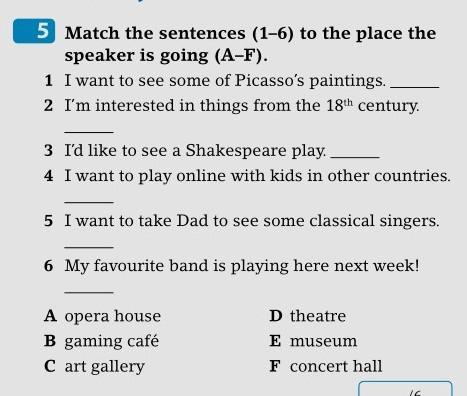Viewport: 467px width, 396px height.
Task: Click the answer blank after Shakespeare play sentence
Action: pyautogui.click(x=355, y=157)
